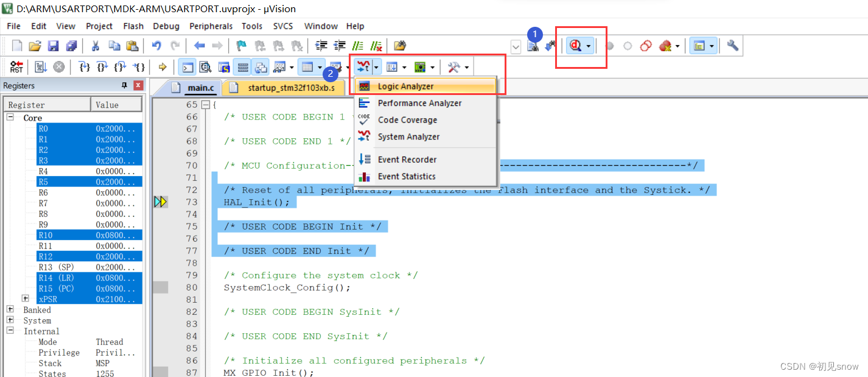Collapse the code fold at line 65

coord(206,105)
